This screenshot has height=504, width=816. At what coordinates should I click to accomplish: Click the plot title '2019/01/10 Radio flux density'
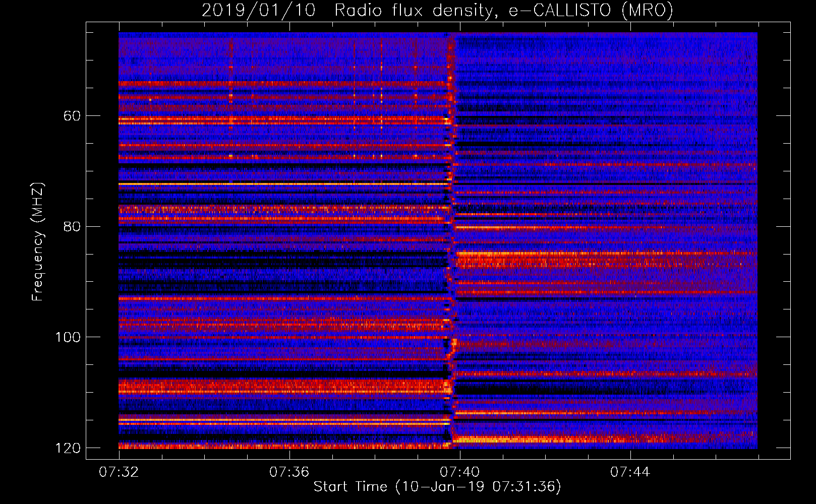coord(437,10)
